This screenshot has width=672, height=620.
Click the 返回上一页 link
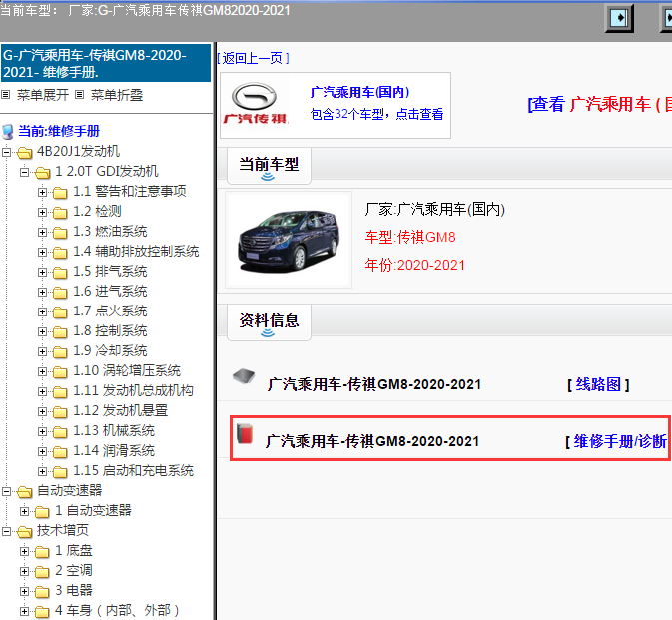(x=253, y=58)
